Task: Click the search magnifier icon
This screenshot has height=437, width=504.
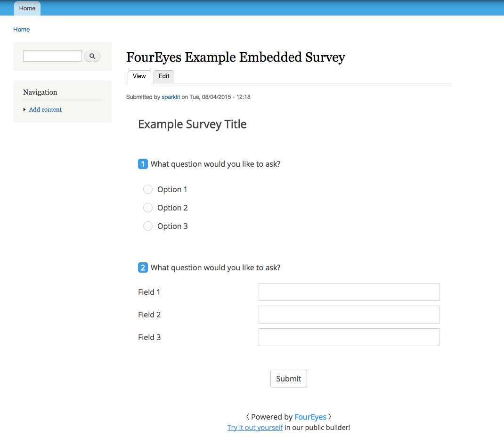Action: 92,56
